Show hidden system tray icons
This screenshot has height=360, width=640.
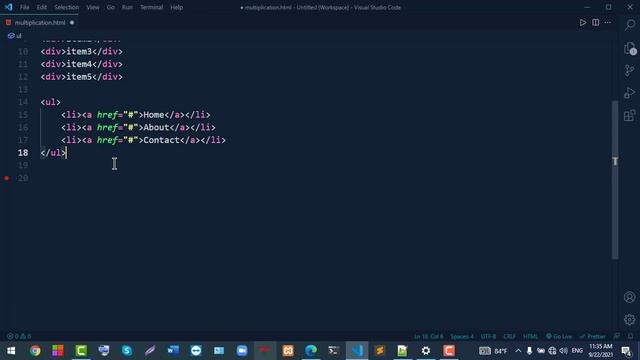[518, 351]
